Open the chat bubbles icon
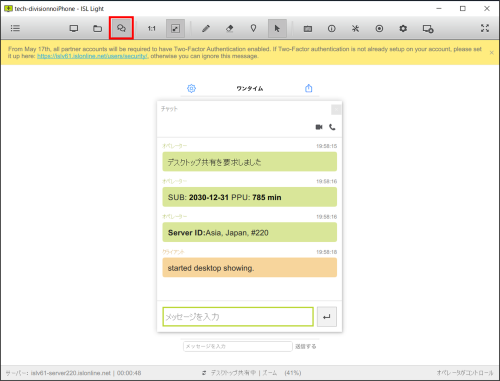The height and width of the screenshot is (381, 500). [121, 28]
